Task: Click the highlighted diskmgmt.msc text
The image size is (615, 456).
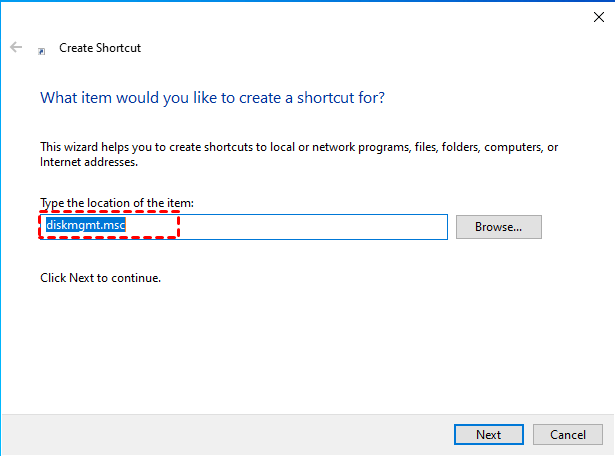Action: point(87,226)
